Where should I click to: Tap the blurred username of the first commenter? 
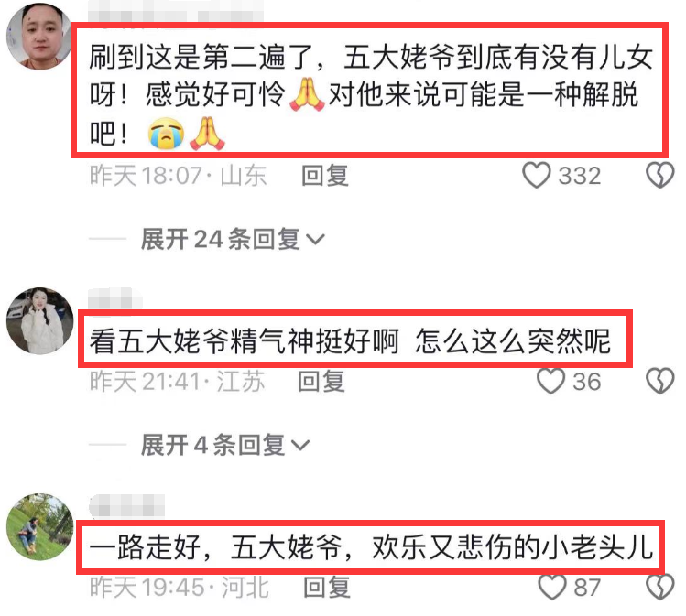coord(176,13)
